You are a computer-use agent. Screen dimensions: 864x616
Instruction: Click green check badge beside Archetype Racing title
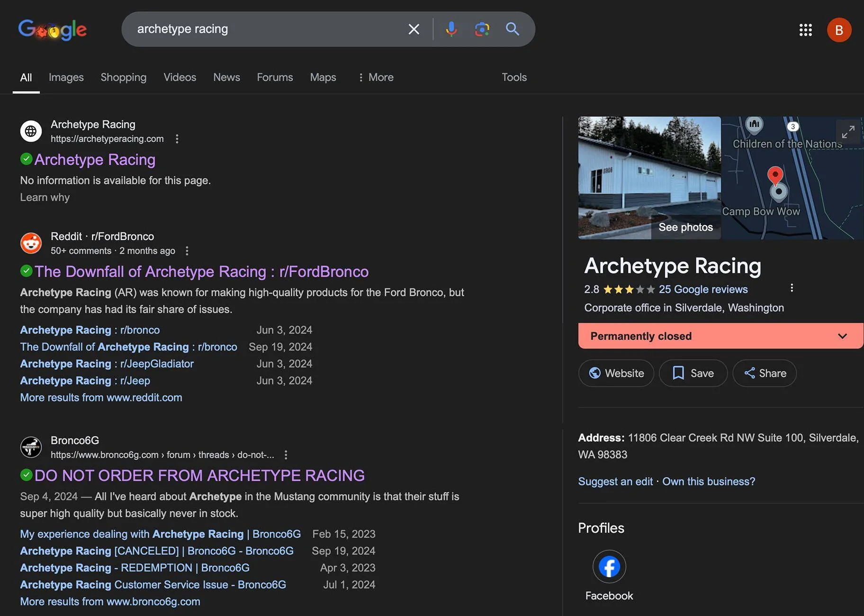[27, 159]
